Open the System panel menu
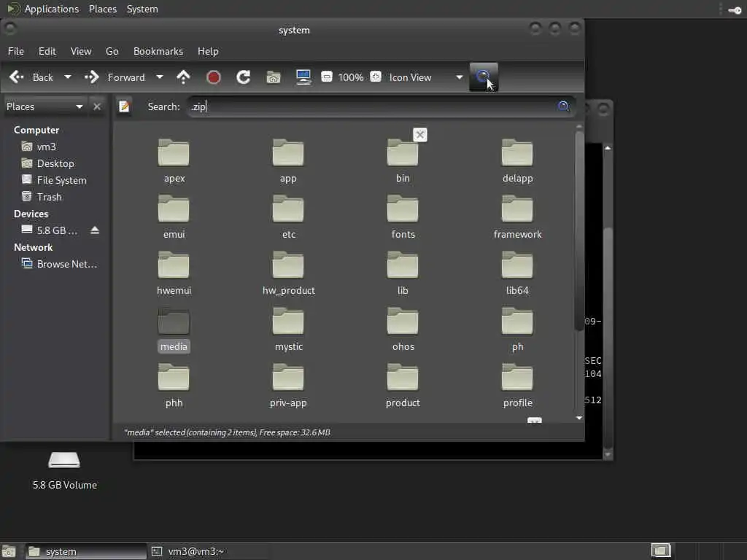 point(142,9)
